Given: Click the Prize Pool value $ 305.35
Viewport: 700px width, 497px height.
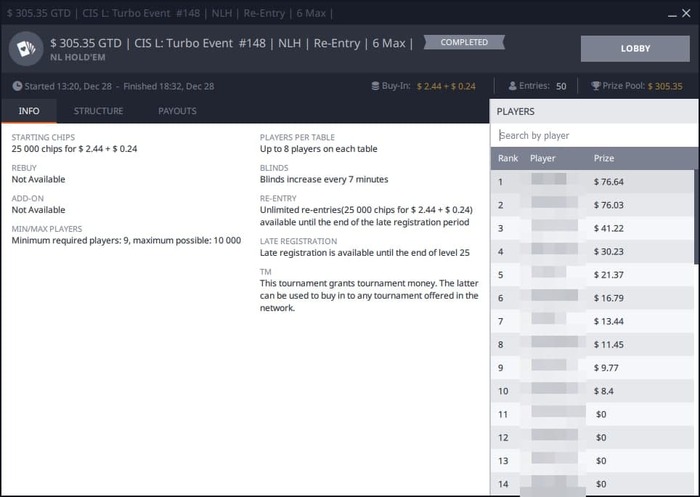Looking at the screenshot, I should 665,86.
